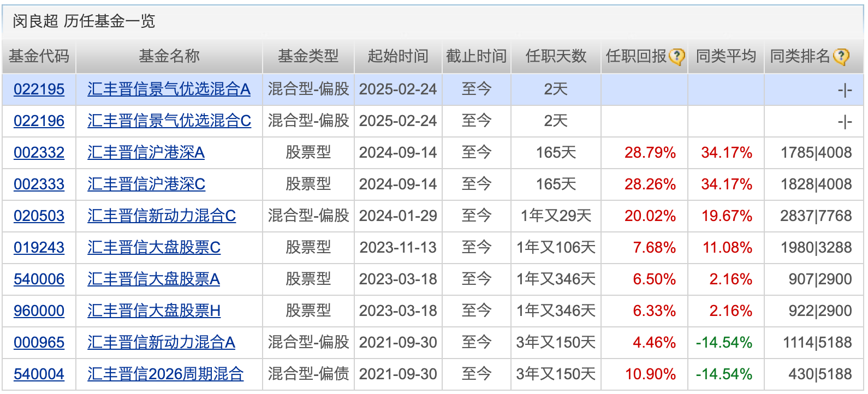Click the 1年又29天 tenure cell
Image resolution: width=868 pixels, height=394 pixels.
556,216
